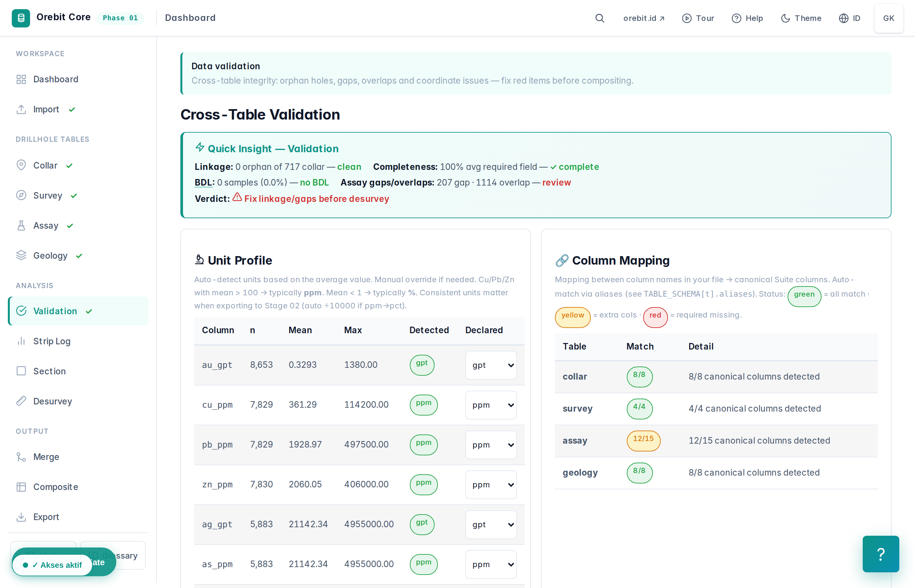Open the floating teal help button

coord(881,554)
